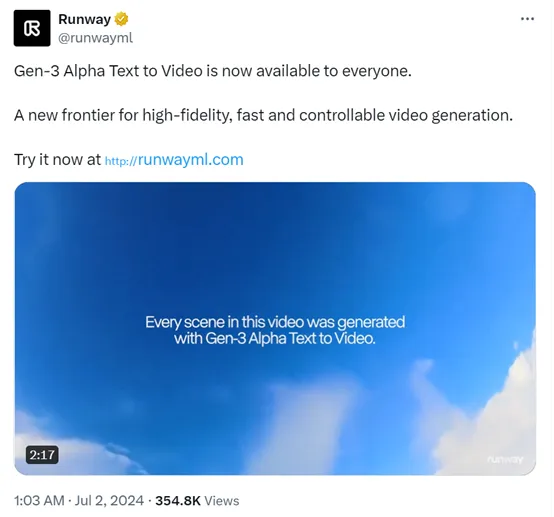Open the @runwayml handle link
The image size is (554, 517).
click(x=95, y=38)
